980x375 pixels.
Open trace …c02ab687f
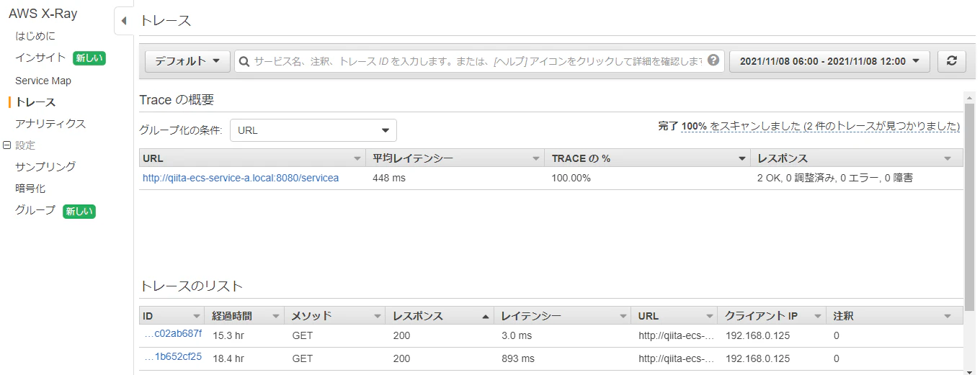point(172,334)
